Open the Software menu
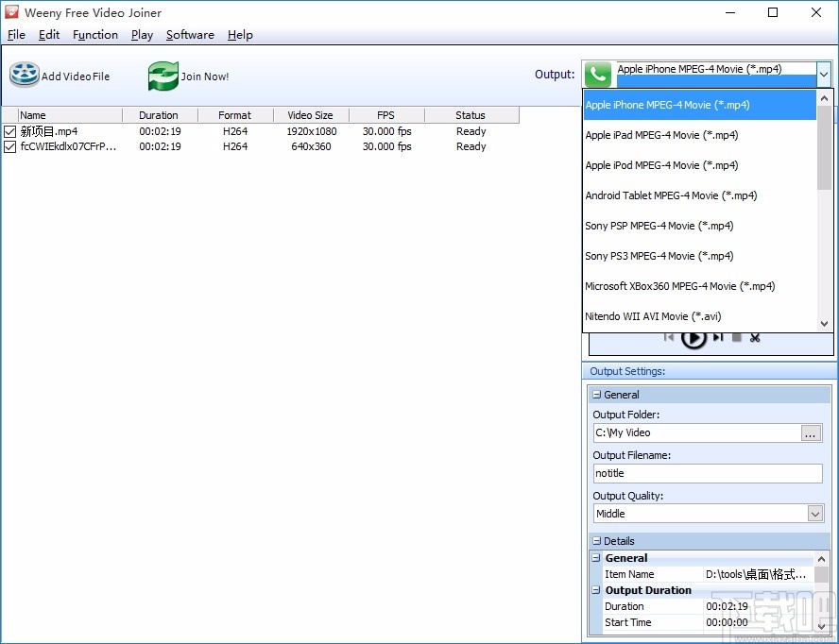The height and width of the screenshot is (644, 839). point(190,35)
